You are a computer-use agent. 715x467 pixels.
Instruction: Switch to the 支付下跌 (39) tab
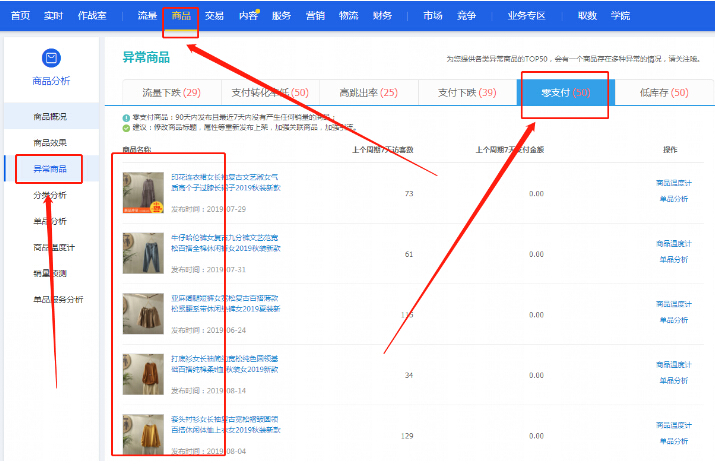[x=467, y=93]
